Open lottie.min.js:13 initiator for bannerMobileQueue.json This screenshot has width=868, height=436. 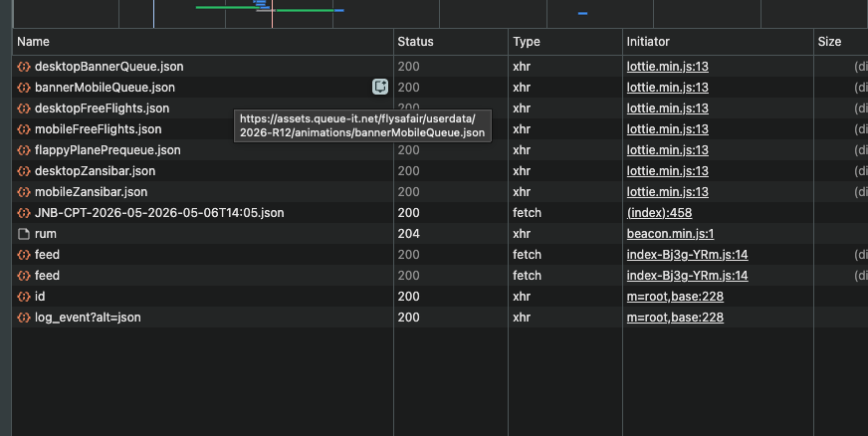(667, 88)
